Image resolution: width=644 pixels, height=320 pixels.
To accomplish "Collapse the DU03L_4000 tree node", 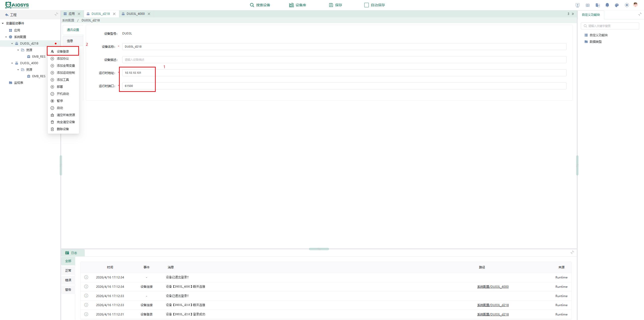I will click(12, 63).
